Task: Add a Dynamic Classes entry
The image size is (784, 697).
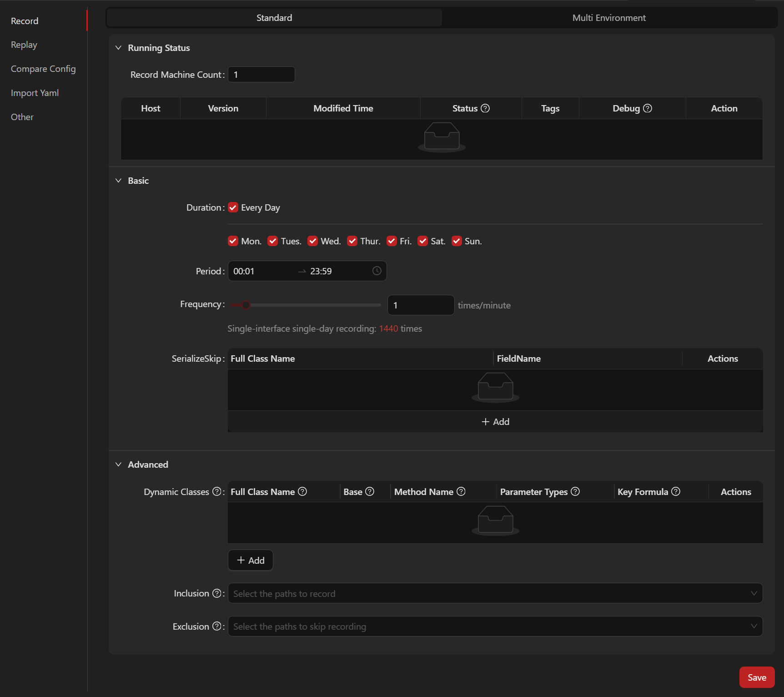Action: tap(251, 561)
